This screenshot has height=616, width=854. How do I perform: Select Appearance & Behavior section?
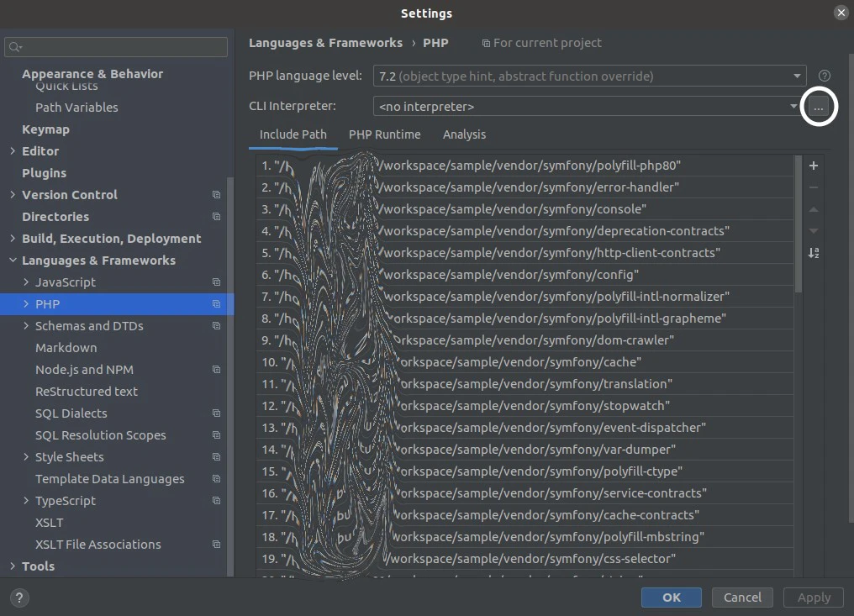tap(92, 73)
